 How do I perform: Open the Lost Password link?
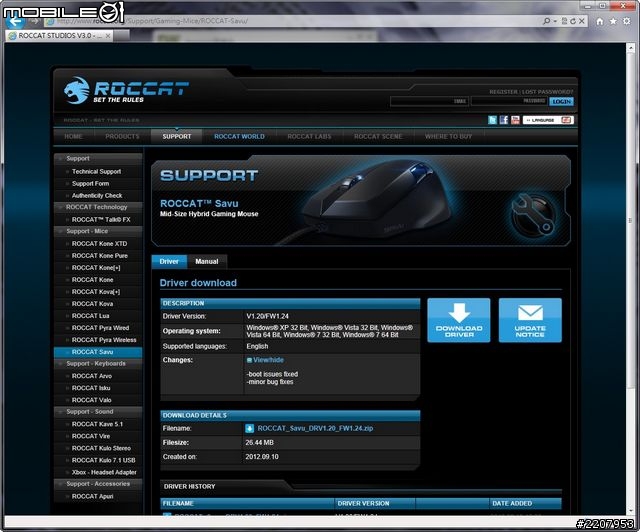(547, 92)
